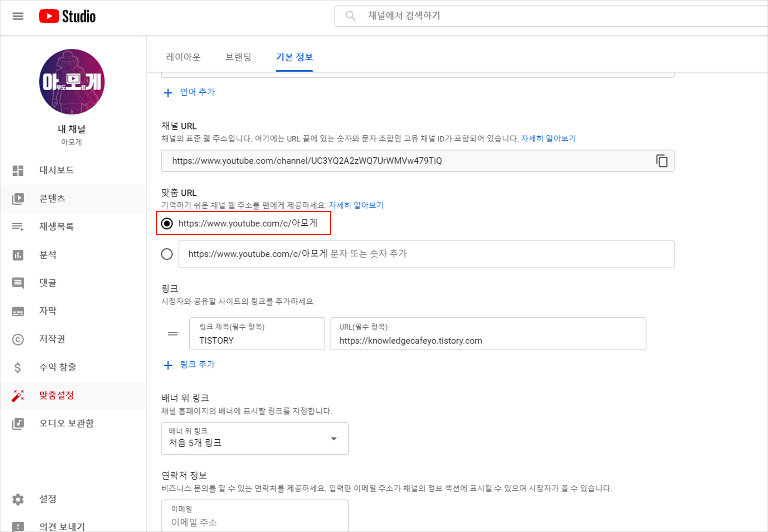The width and height of the screenshot is (768, 532).
Task: Open 콘텐츠 content in the sidebar
Action: (52, 199)
